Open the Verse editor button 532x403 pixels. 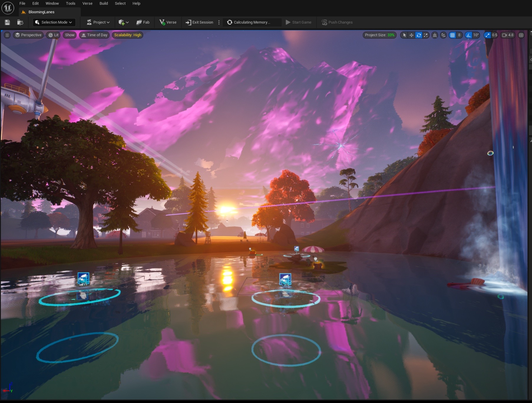(x=168, y=22)
